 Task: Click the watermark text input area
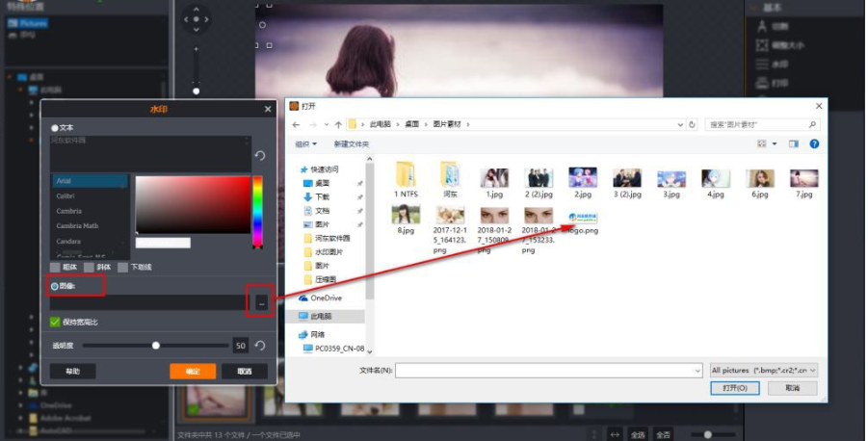coord(150,154)
